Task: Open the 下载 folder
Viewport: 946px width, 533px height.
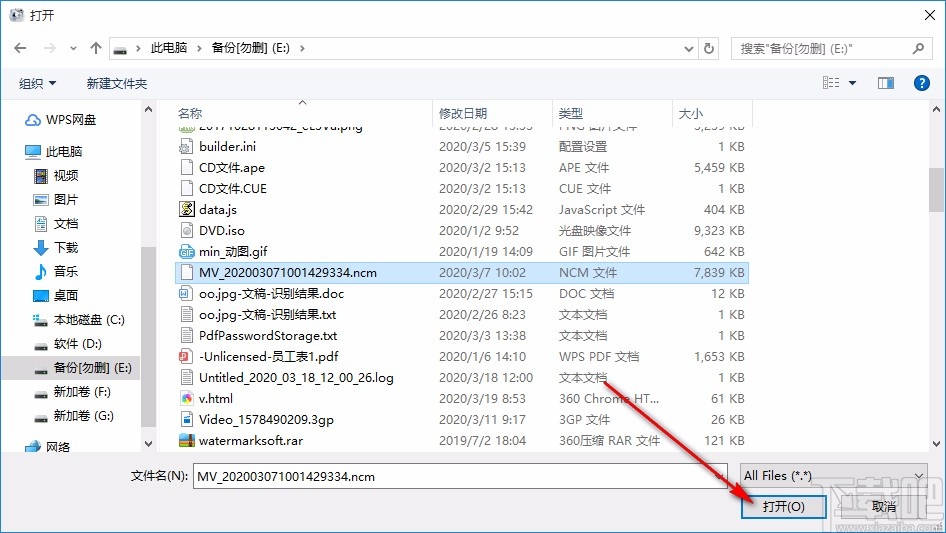Action: (56, 247)
